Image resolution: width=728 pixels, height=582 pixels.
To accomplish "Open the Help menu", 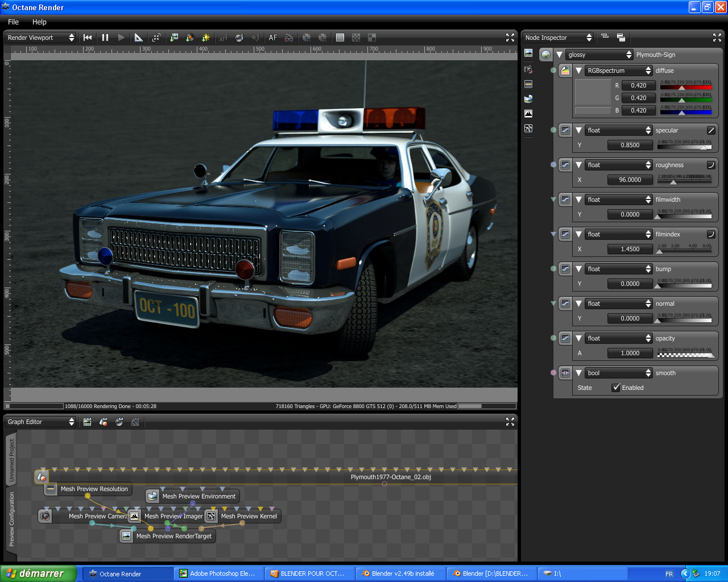I will pos(39,22).
